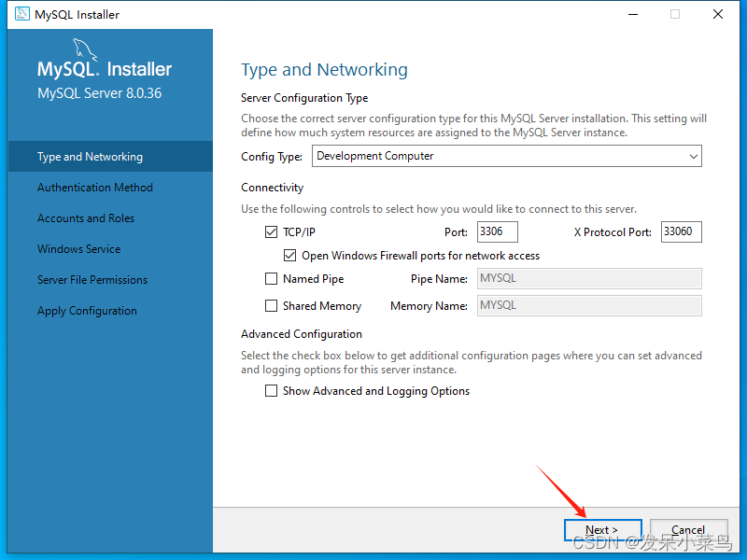Uncheck Open Windows Firewall ports option
Screen dimensions: 747x560
pyautogui.click(x=289, y=255)
